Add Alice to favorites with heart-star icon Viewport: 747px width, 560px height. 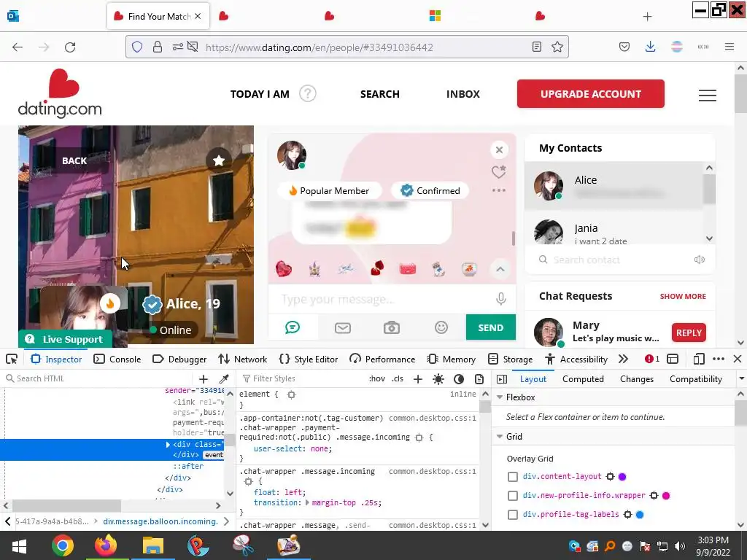click(x=499, y=171)
